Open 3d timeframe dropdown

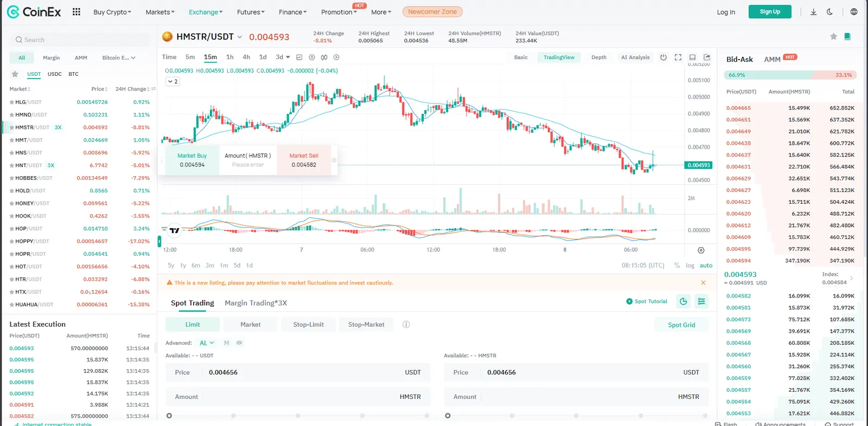click(283, 57)
